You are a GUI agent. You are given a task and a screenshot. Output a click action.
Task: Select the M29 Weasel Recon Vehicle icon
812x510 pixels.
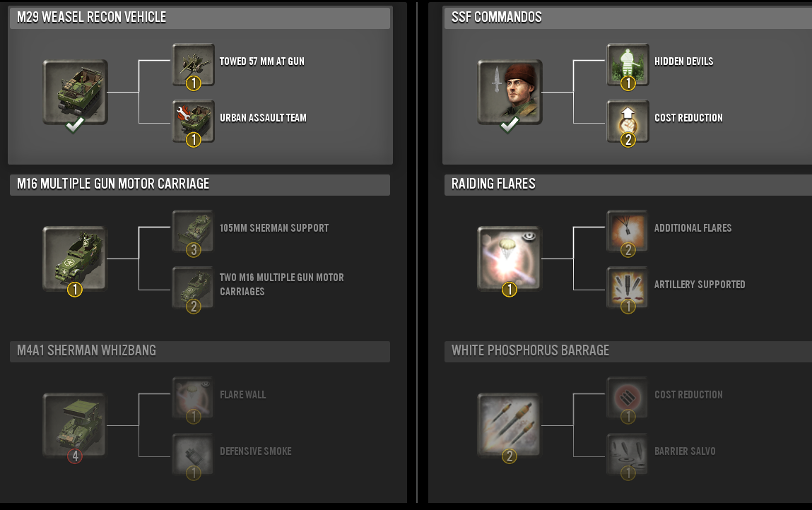coord(75,92)
